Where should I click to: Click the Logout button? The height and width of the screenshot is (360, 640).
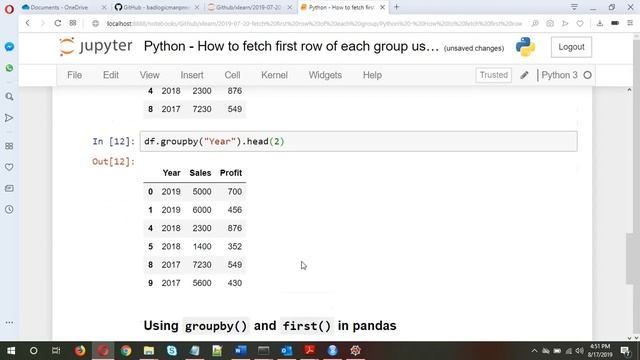571,47
